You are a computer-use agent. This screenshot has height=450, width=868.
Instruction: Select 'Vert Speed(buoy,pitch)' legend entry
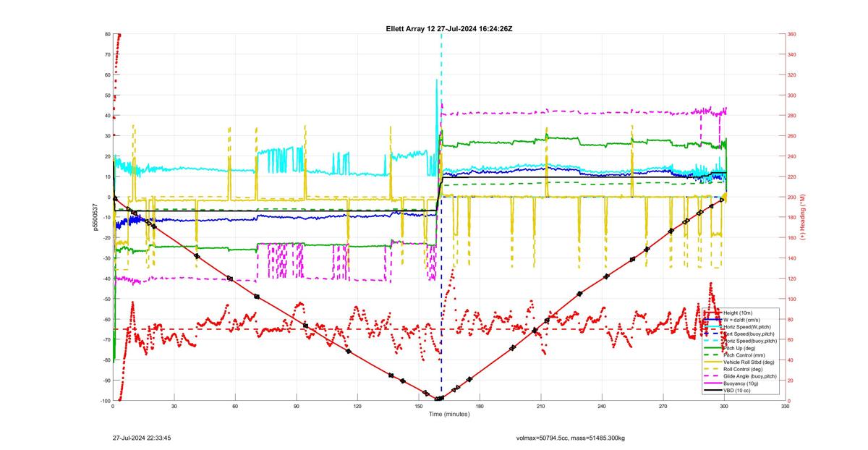[749, 334]
